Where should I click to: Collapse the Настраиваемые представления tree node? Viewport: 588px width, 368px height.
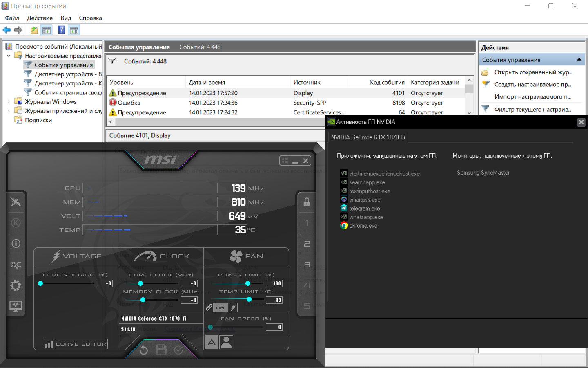point(9,56)
